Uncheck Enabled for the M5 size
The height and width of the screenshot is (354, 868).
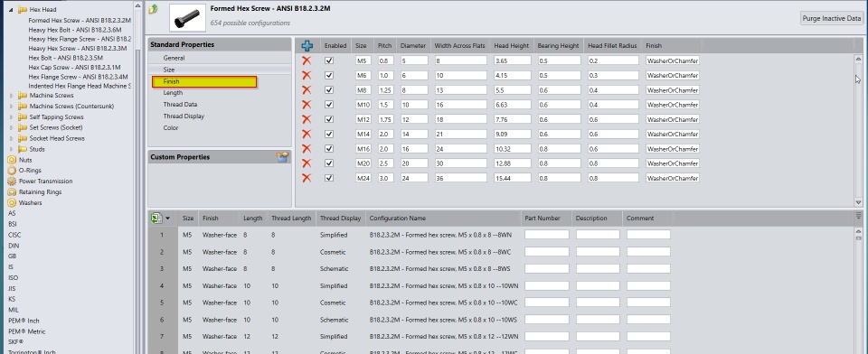tap(329, 61)
